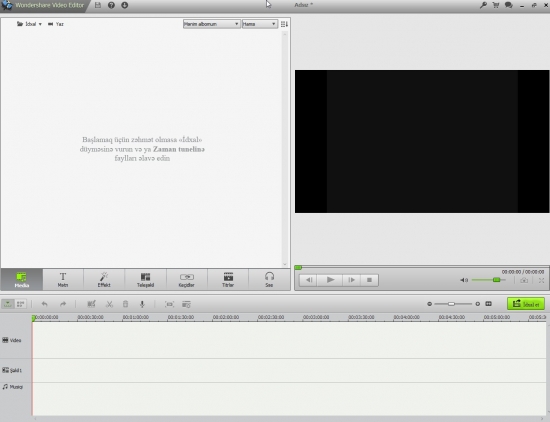This screenshot has width=550, height=422.
Task: Open the import menu with folder icon
Action: [x=29, y=24]
